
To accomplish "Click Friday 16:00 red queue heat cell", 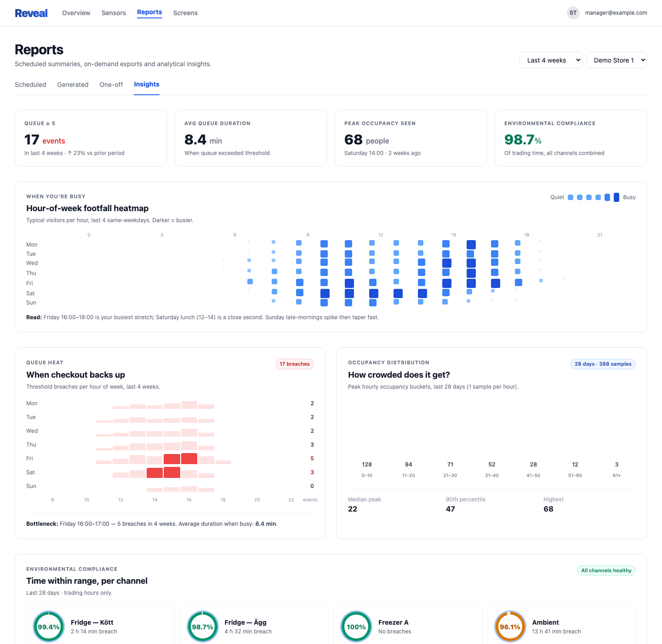I will point(189,459).
